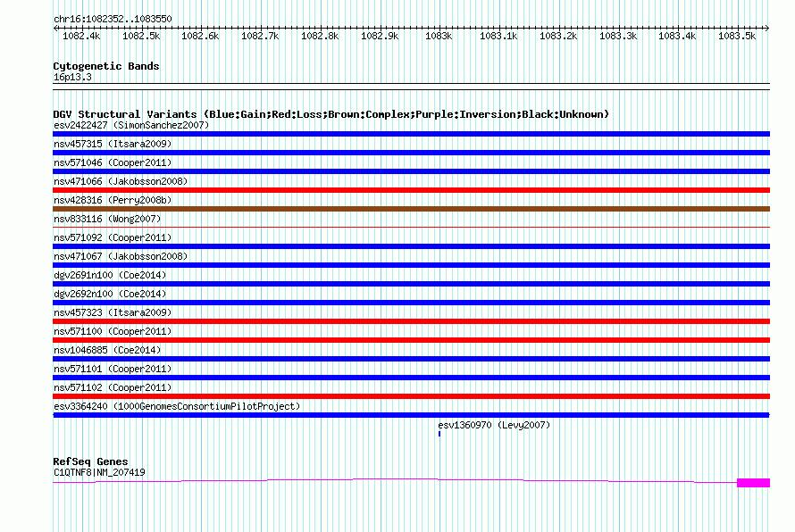
Task: Click the Cytogenetic Bands track title
Action: 106,66
